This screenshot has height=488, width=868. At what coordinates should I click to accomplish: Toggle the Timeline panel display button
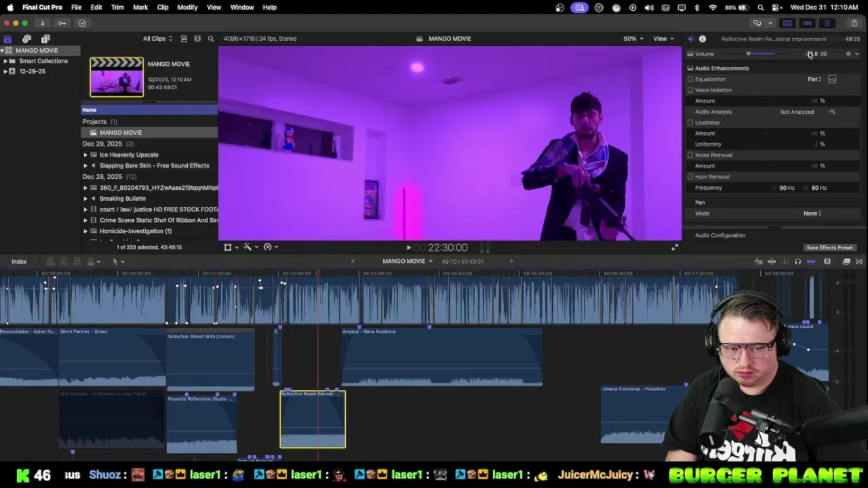coord(807,23)
